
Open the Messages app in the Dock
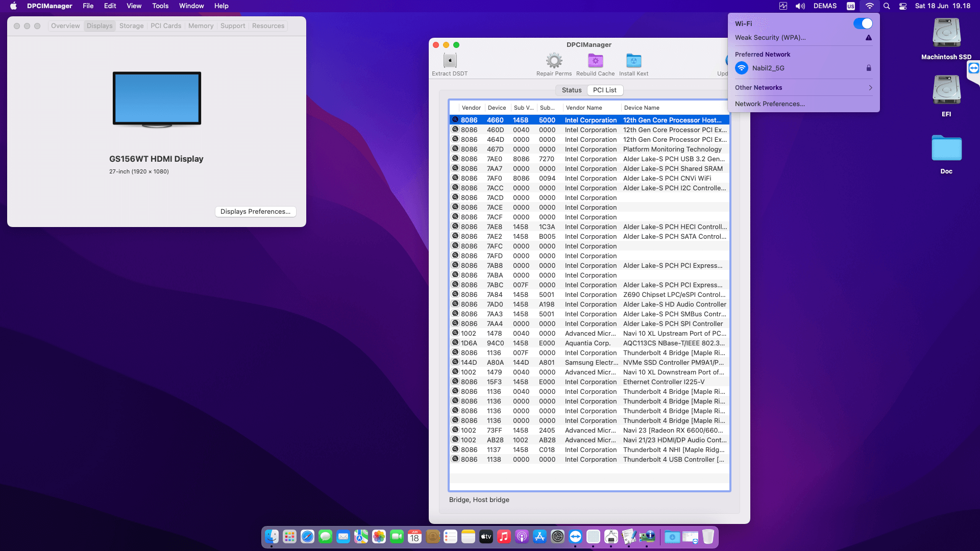[x=325, y=537]
